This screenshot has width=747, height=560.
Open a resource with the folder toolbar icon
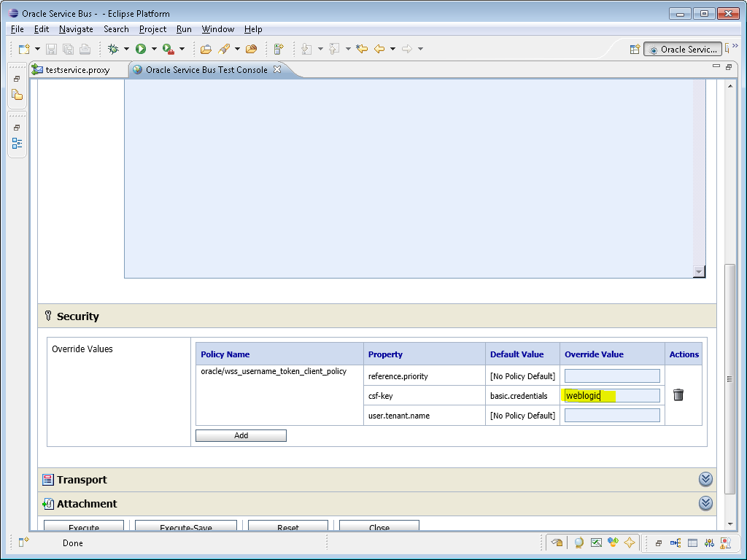click(x=208, y=48)
